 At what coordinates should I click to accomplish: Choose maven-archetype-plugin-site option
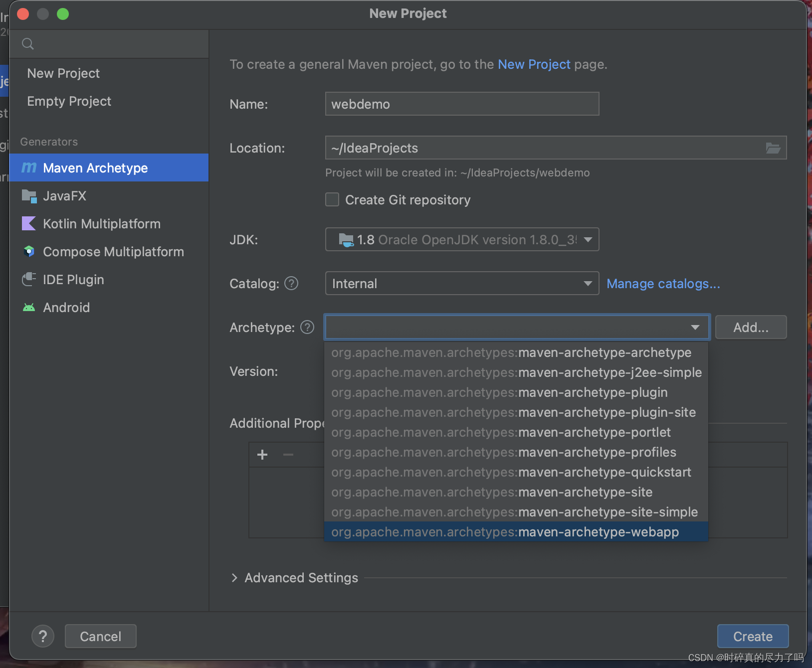pyautogui.click(x=516, y=412)
